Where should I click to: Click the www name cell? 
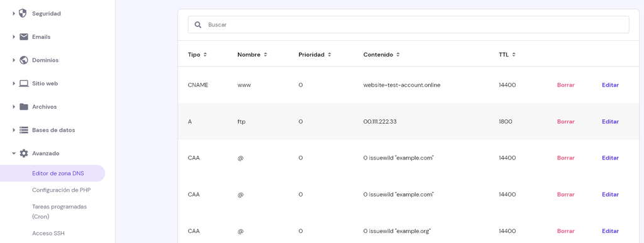click(x=244, y=85)
